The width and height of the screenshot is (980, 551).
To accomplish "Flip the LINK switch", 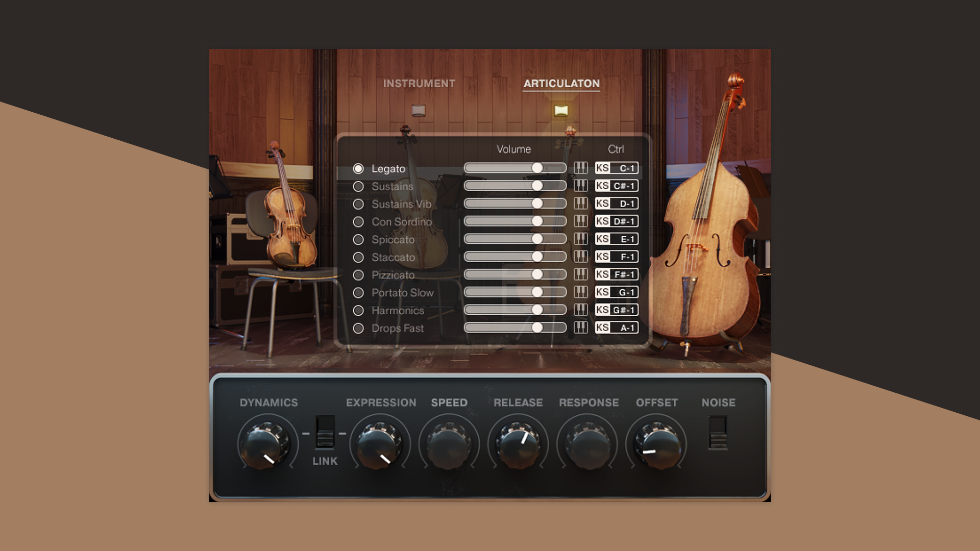I will click(325, 436).
